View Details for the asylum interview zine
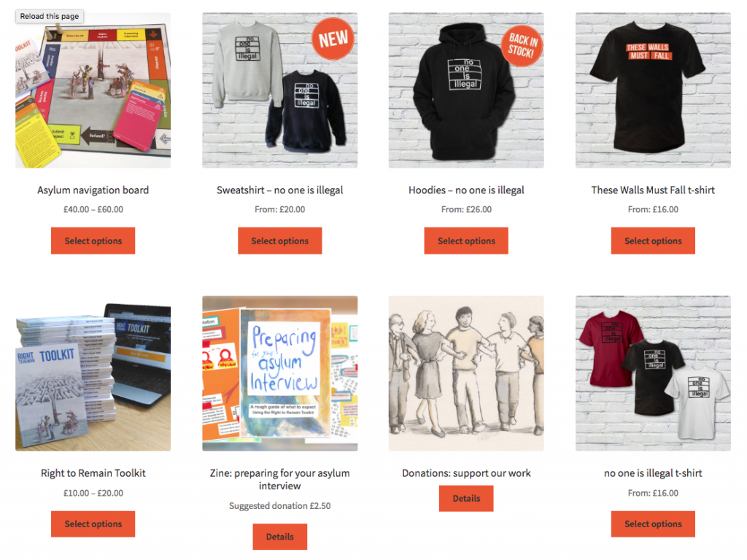Screen dimensions: 747x560 (x=279, y=537)
